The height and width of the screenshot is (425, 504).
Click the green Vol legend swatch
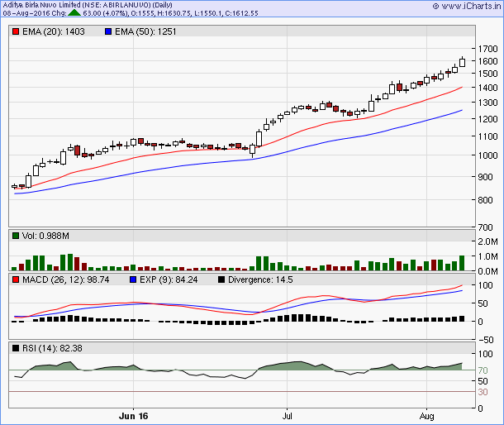point(16,236)
